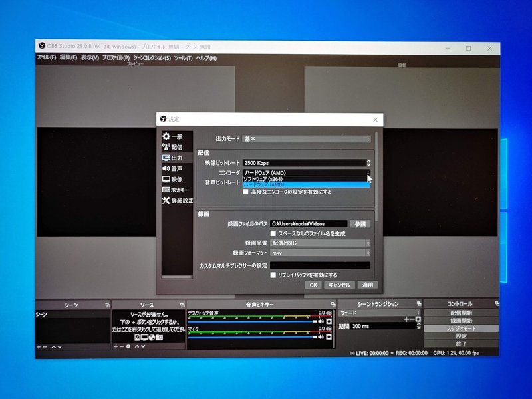
Task: Confirm settings with OK button
Action: pyautogui.click(x=313, y=285)
